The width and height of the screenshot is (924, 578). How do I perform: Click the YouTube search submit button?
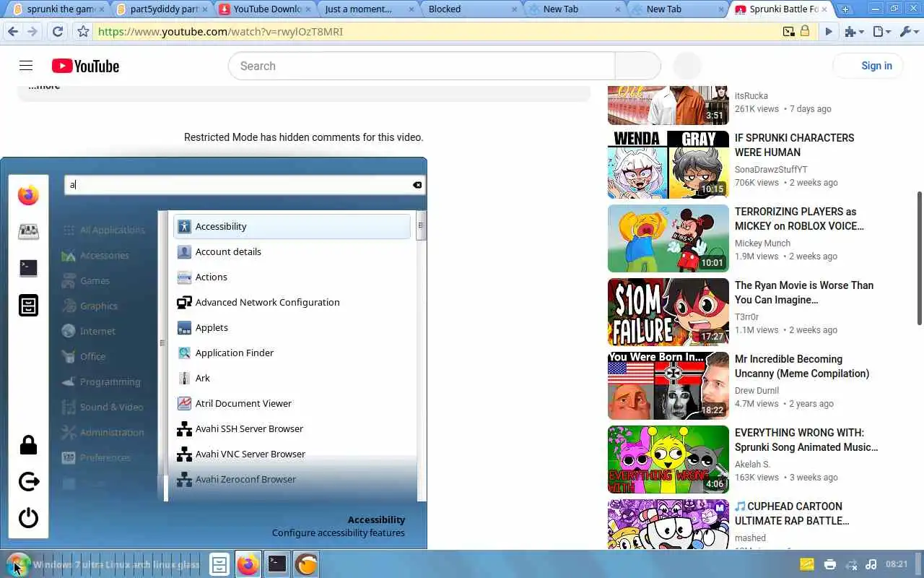pyautogui.click(x=637, y=66)
